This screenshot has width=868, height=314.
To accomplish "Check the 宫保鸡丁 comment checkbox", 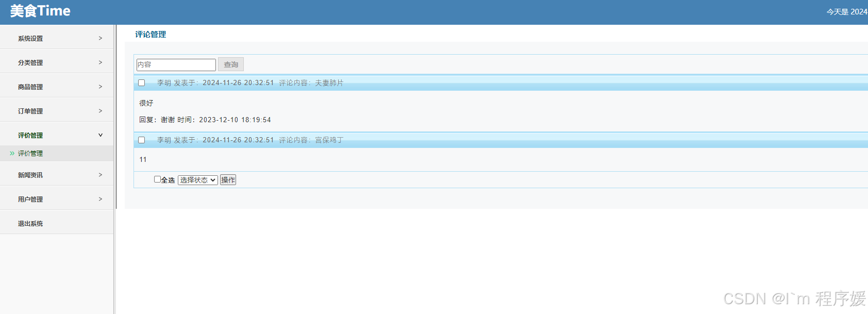I will point(142,140).
